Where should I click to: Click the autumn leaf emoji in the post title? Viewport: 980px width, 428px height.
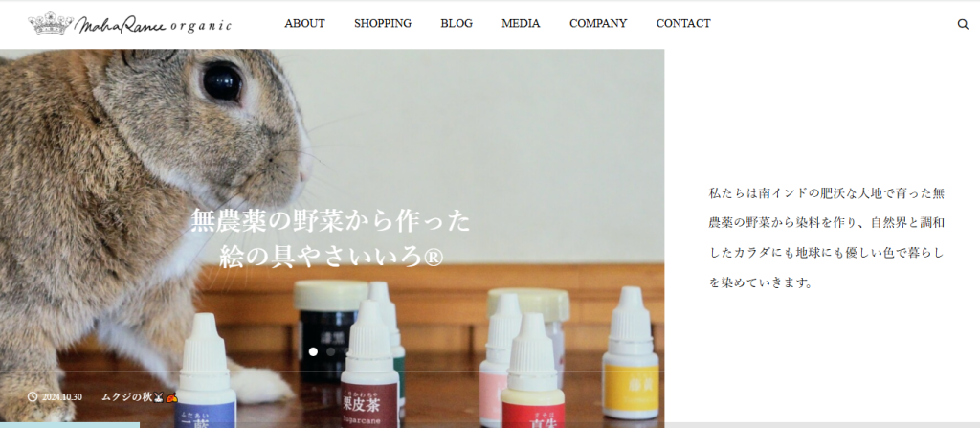pos(172,396)
